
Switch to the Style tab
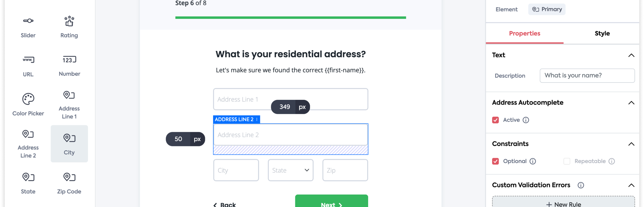602,33
